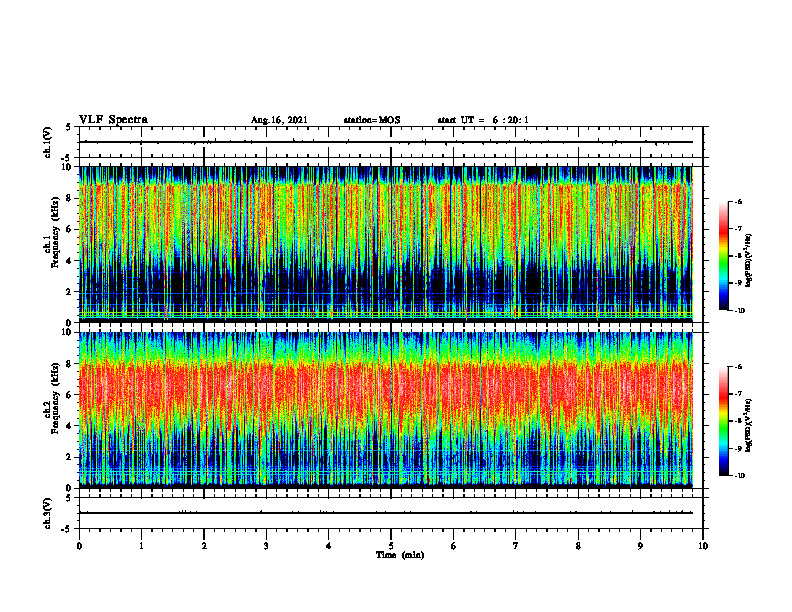Click the ch.3 voltage trace line

coord(386,513)
